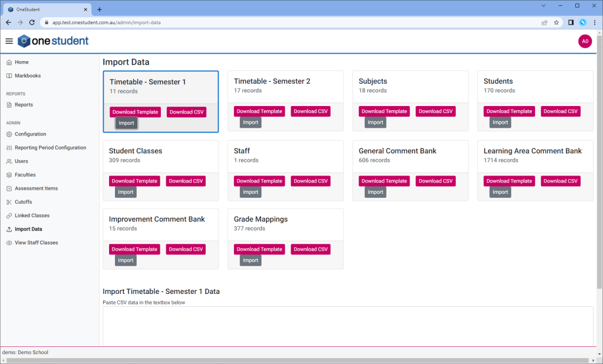
Task: Open a new browser tab
Action: pos(100,9)
